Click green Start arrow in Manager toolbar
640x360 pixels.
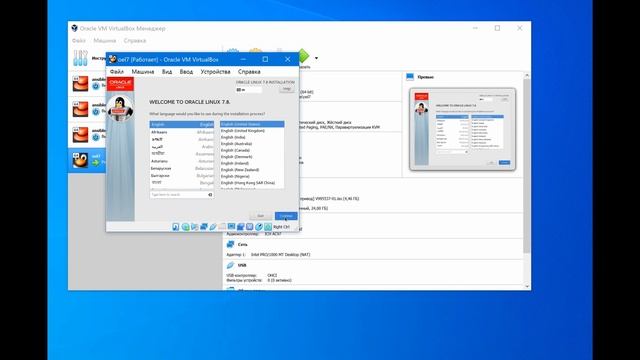tap(303, 56)
